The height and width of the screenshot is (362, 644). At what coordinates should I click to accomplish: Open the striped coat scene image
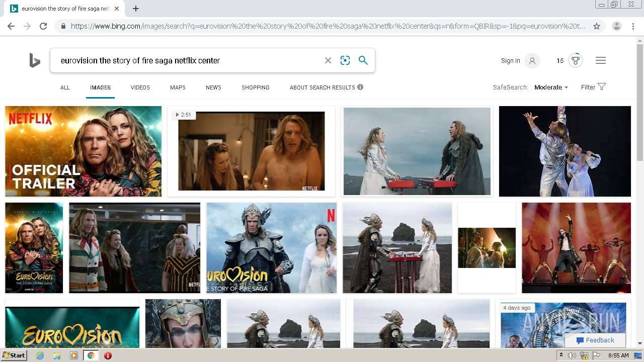click(134, 248)
